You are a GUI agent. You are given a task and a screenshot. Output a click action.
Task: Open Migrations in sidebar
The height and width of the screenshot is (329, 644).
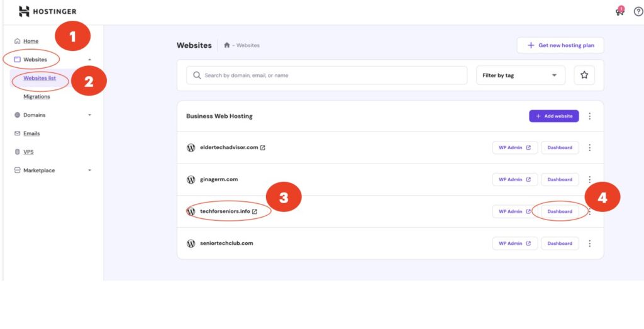(x=36, y=97)
